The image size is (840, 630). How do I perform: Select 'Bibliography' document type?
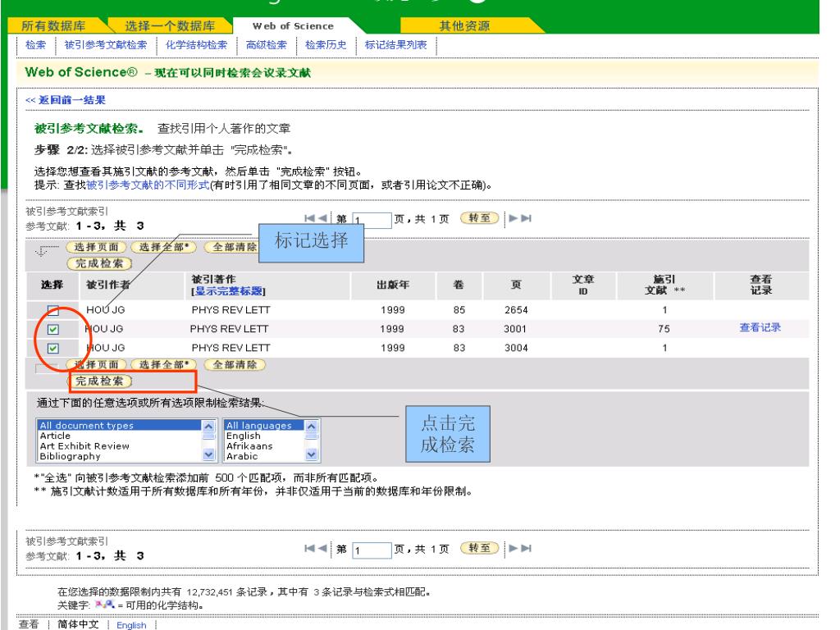[x=119, y=456]
